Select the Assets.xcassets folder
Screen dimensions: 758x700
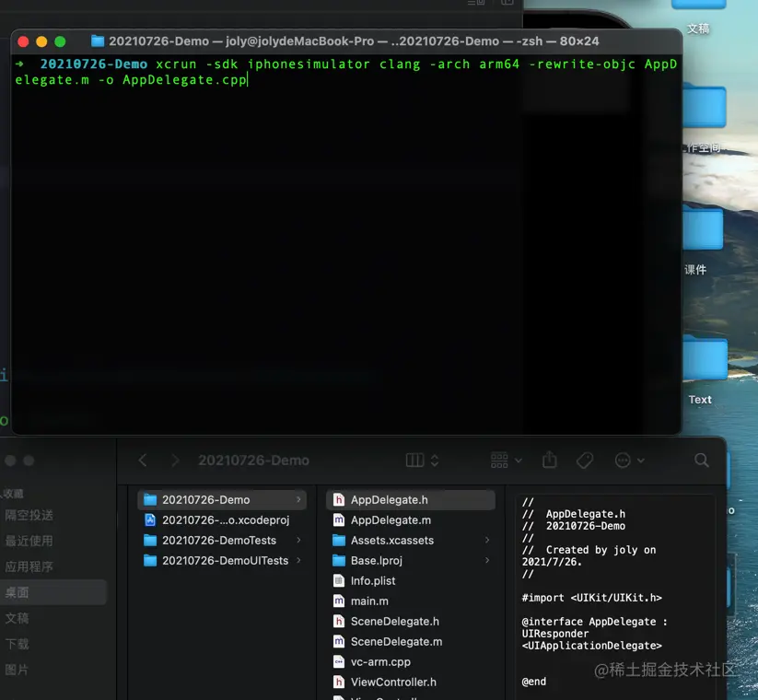(411, 541)
